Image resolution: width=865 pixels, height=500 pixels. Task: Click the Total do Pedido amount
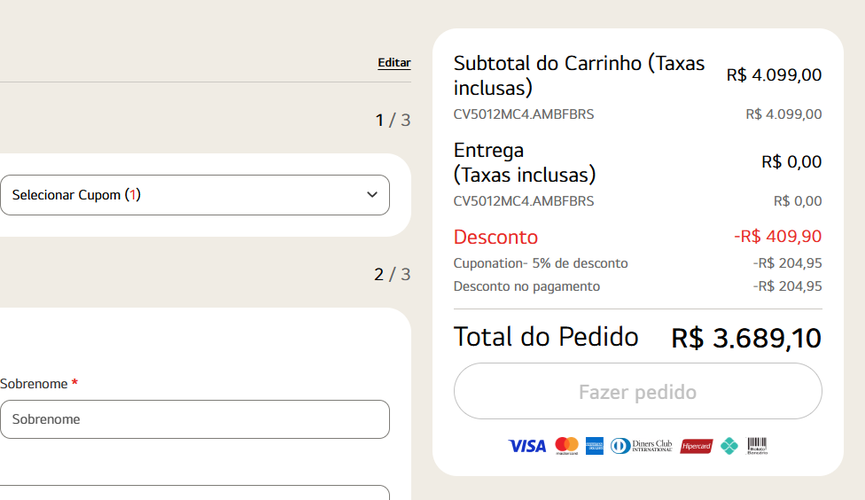[x=746, y=338]
